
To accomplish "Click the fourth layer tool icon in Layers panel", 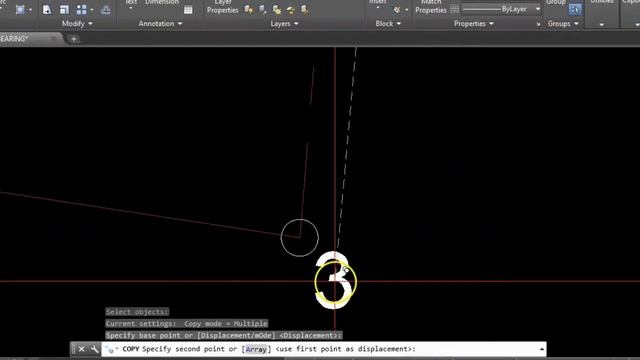I will coord(291,10).
